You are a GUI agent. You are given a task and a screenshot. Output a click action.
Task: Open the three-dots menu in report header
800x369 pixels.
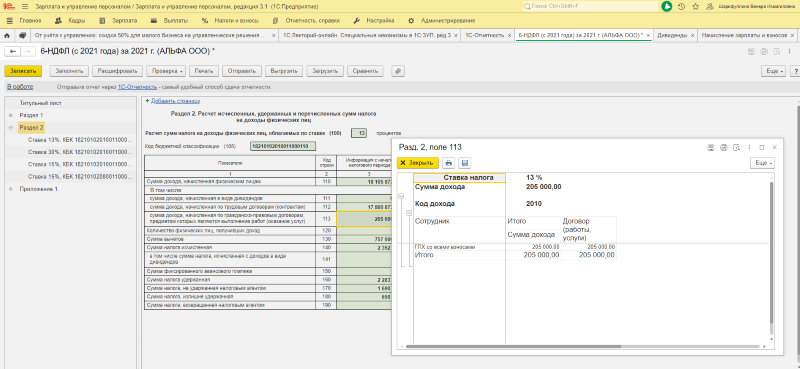click(x=789, y=51)
